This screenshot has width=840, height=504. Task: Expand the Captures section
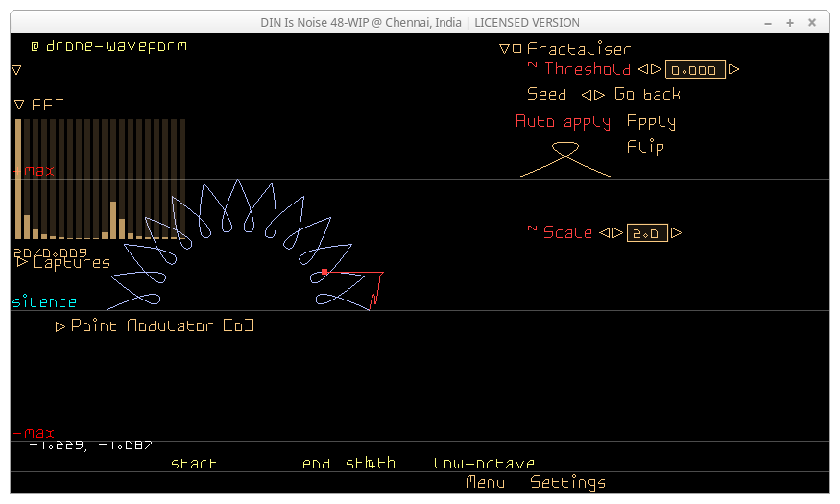pos(22,262)
